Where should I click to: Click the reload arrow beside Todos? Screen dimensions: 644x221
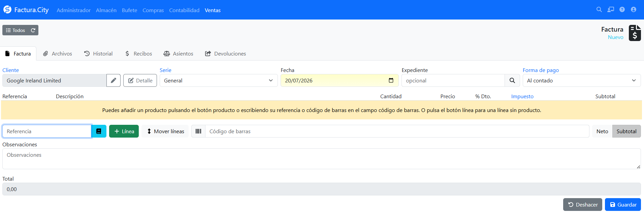pyautogui.click(x=33, y=30)
